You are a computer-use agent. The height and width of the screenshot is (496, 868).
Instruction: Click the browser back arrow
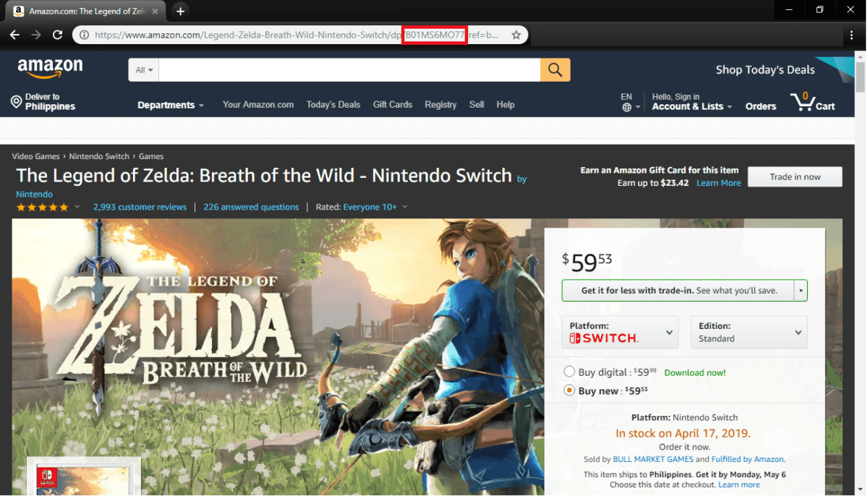point(14,35)
